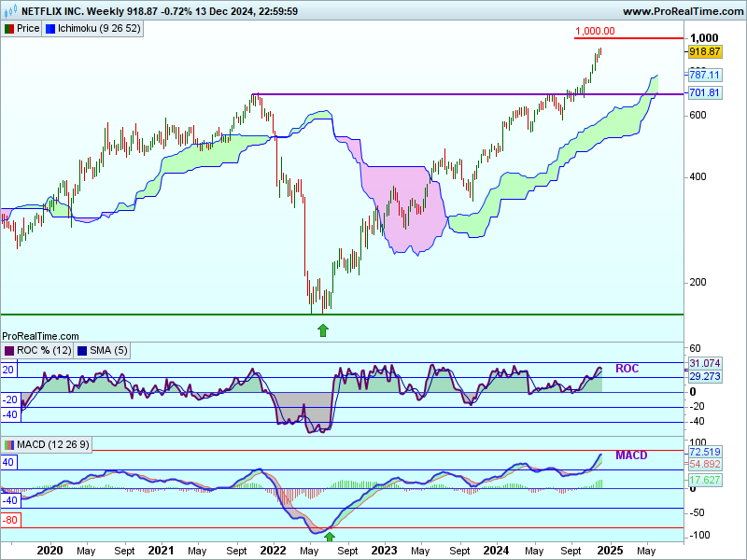
Task: Click the ProRealTime.com watermark text
Action: tap(40, 336)
